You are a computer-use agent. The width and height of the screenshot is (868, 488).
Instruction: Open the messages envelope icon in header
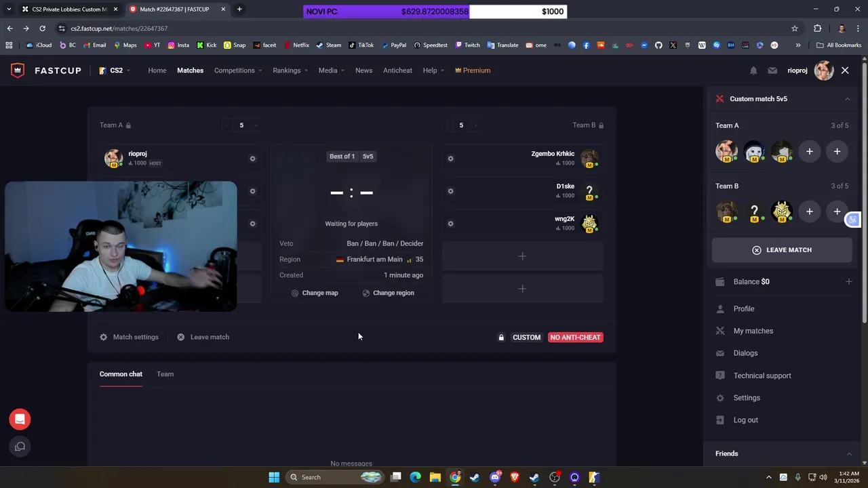click(772, 70)
